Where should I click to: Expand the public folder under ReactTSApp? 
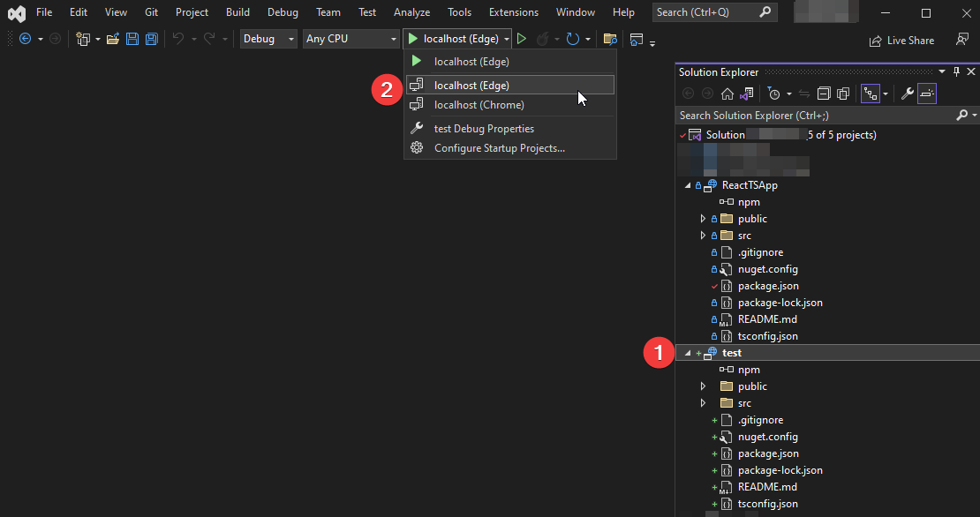[703, 219]
